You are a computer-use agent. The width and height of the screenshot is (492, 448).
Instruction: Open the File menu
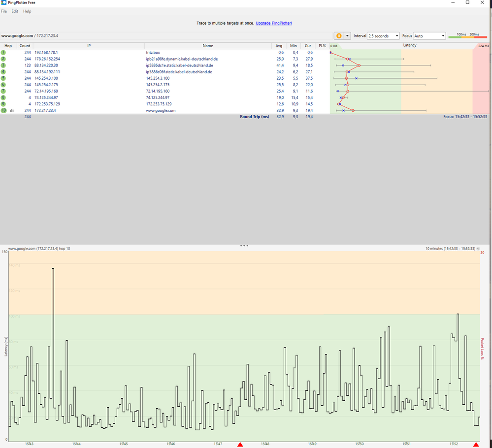point(4,11)
